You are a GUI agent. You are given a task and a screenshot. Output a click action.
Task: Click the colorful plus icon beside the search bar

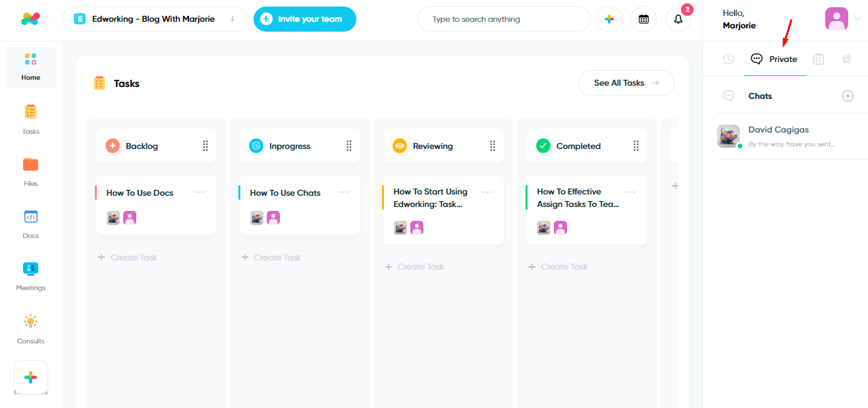[x=609, y=19]
